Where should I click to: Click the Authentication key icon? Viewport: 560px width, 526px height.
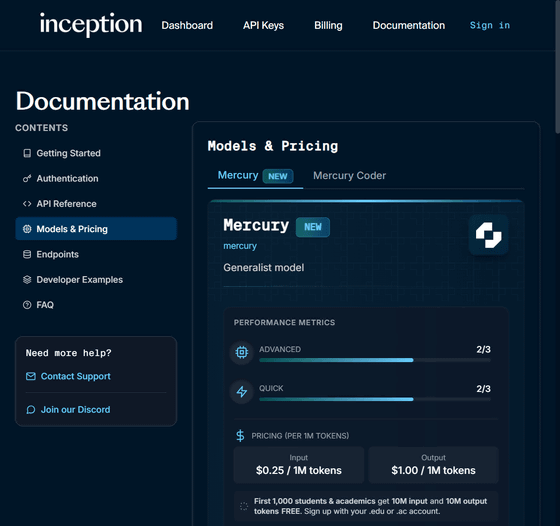tap(27, 179)
